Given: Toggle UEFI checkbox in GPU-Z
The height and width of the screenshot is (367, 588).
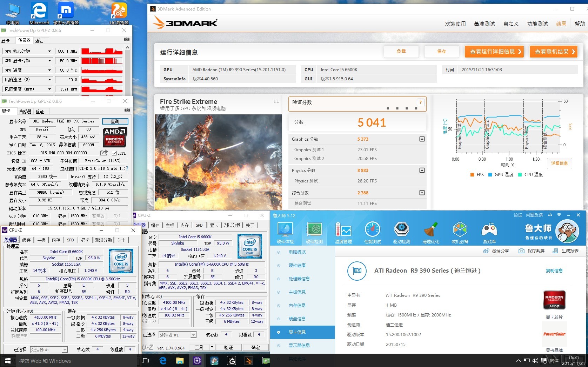Looking at the screenshot, I should click(x=114, y=153).
